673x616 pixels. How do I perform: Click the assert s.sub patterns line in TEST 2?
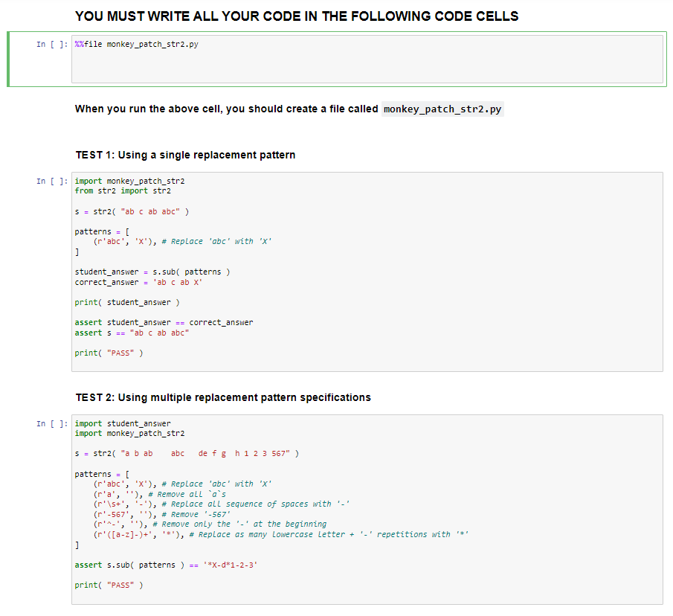[164, 565]
